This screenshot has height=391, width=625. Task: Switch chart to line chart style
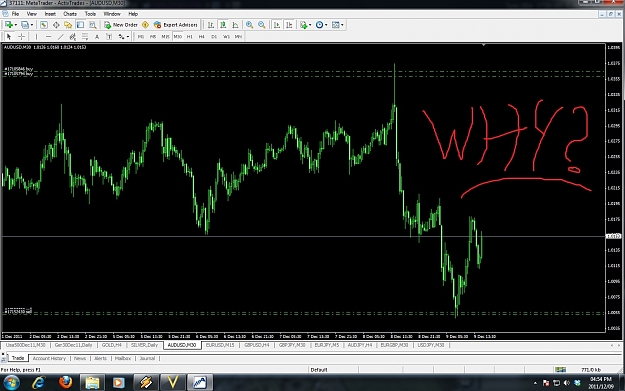pos(235,25)
